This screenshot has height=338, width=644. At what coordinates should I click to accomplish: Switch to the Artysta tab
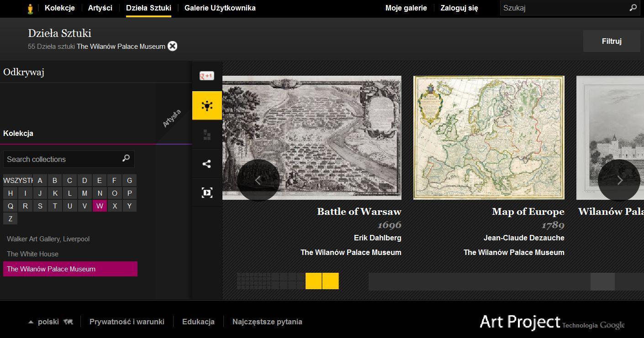[x=172, y=119]
